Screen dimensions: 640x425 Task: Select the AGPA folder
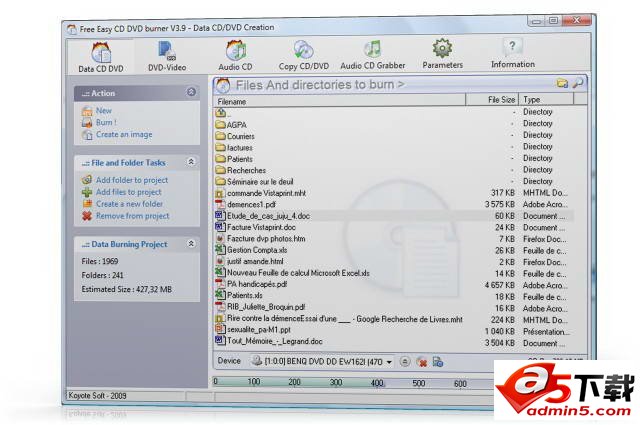click(394, 125)
